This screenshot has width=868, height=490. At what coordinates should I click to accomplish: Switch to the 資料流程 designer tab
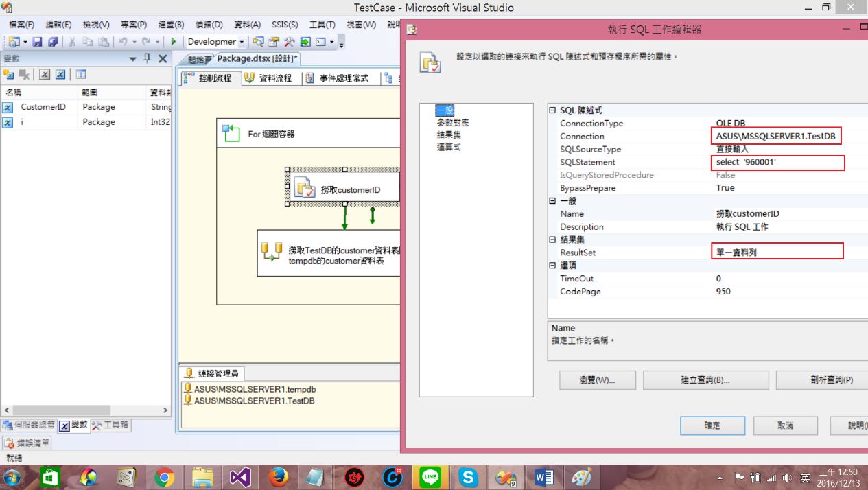270,78
